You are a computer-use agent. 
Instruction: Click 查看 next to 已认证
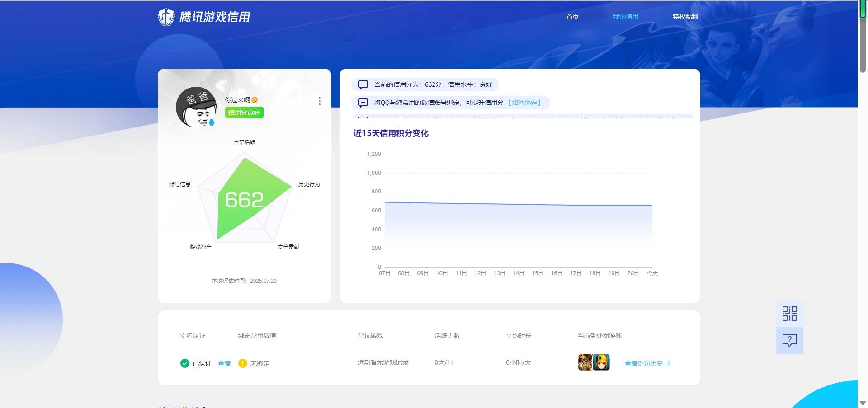224,363
